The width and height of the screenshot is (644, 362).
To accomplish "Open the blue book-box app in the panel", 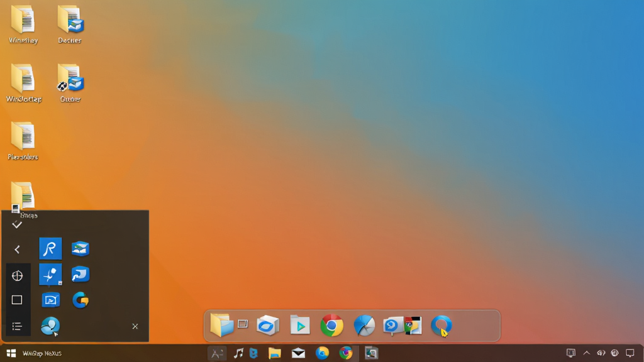I will [x=80, y=248].
